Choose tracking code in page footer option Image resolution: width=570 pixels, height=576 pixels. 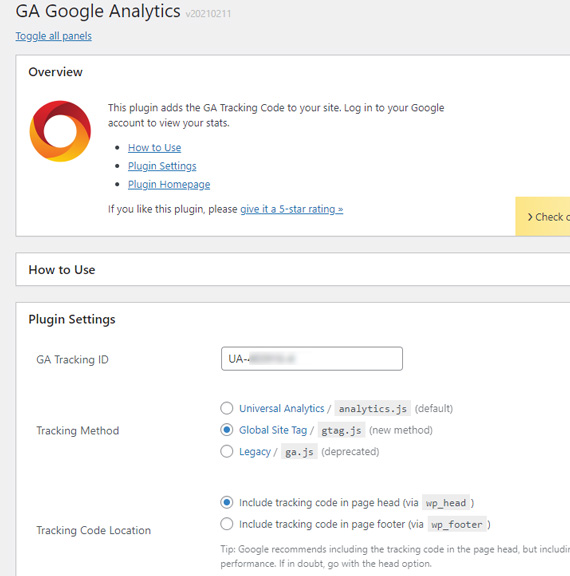[227, 524]
